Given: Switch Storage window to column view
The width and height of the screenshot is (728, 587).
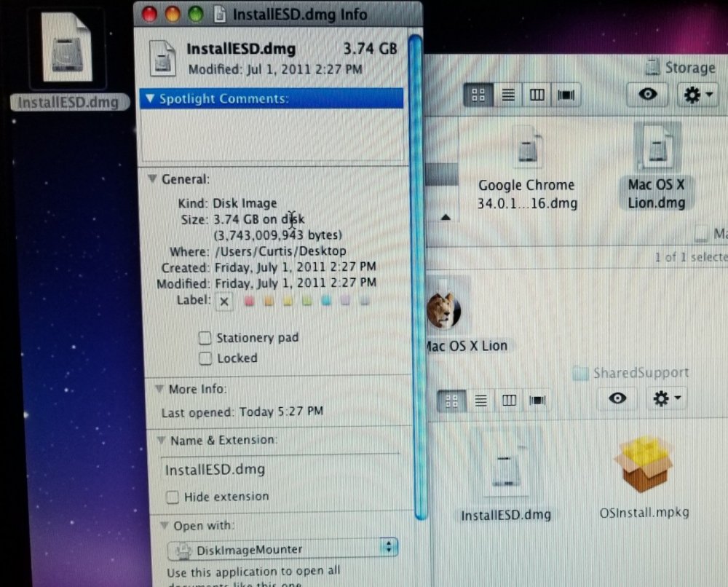Looking at the screenshot, I should tap(537, 95).
